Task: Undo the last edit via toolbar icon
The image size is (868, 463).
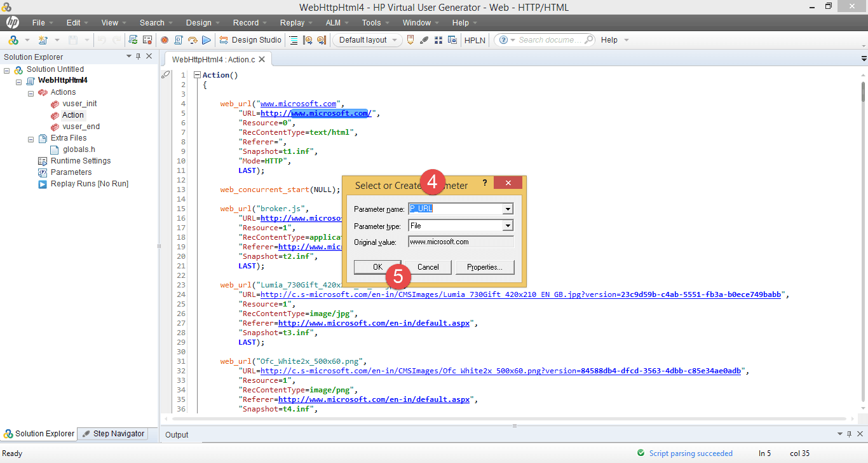Action: pyautogui.click(x=102, y=39)
